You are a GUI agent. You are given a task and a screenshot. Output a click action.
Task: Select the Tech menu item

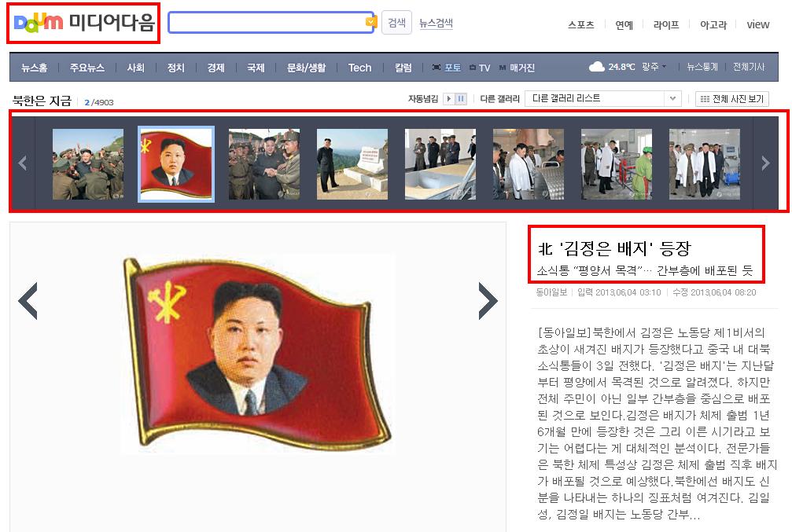pyautogui.click(x=359, y=68)
